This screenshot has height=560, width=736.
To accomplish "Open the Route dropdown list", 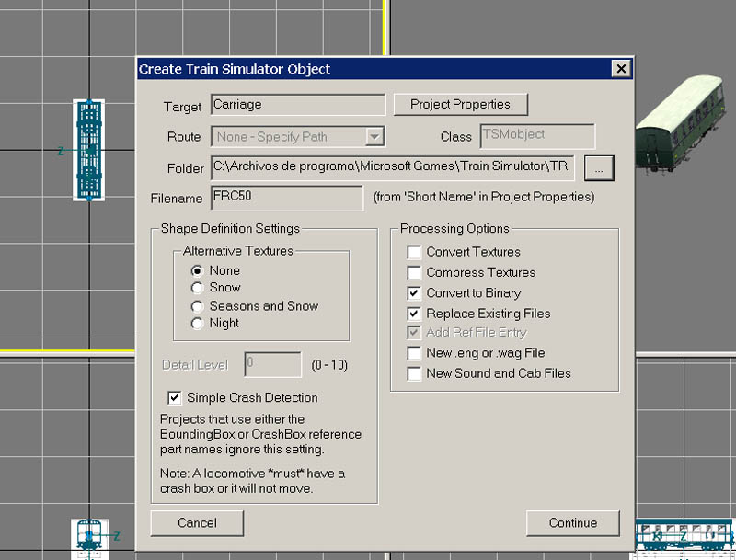I will [x=374, y=137].
